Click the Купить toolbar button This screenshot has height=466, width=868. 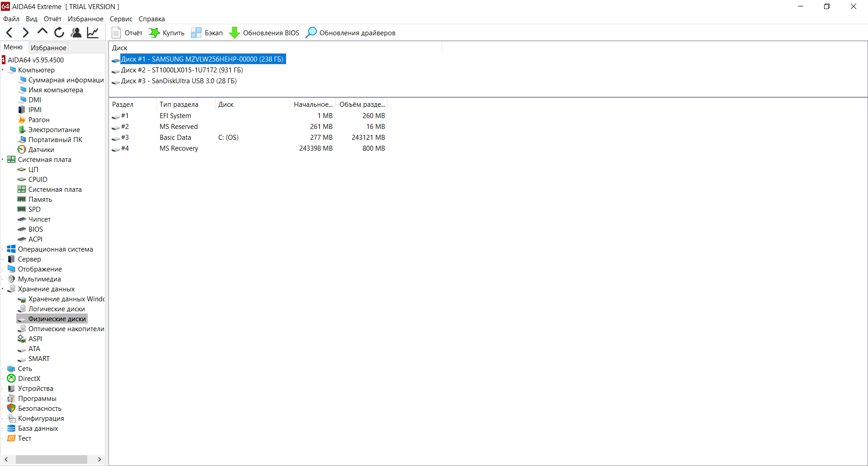[167, 33]
